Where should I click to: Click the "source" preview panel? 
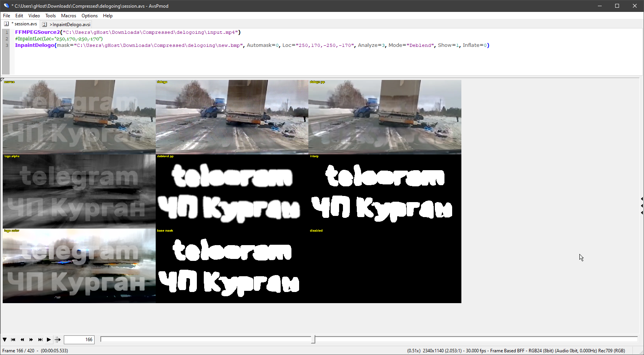coord(79,117)
